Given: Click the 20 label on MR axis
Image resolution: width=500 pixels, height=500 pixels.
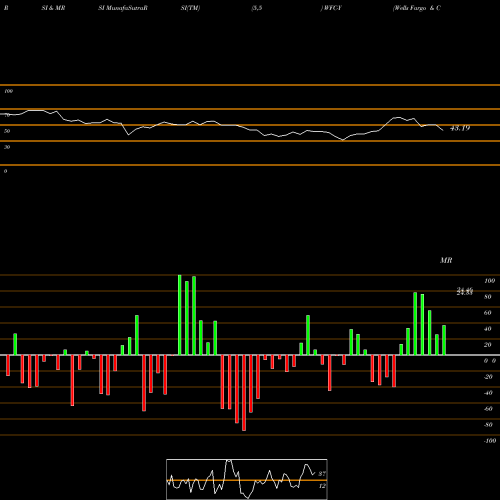Looking at the screenshot, I should (488, 345).
